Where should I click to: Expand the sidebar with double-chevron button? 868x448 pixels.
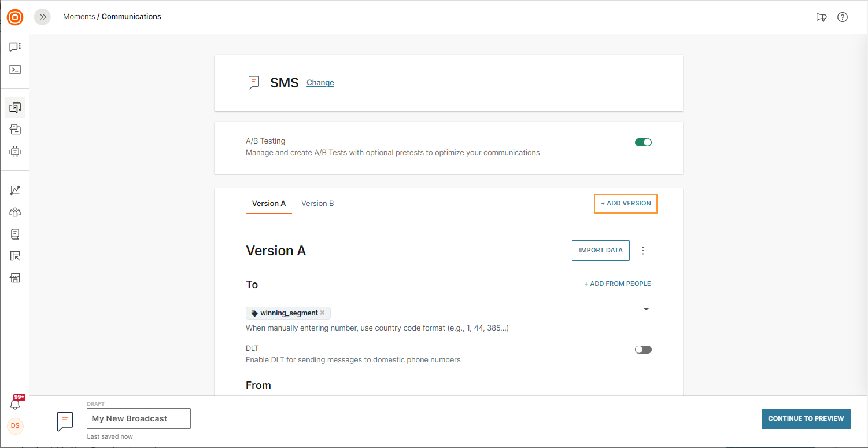42,17
